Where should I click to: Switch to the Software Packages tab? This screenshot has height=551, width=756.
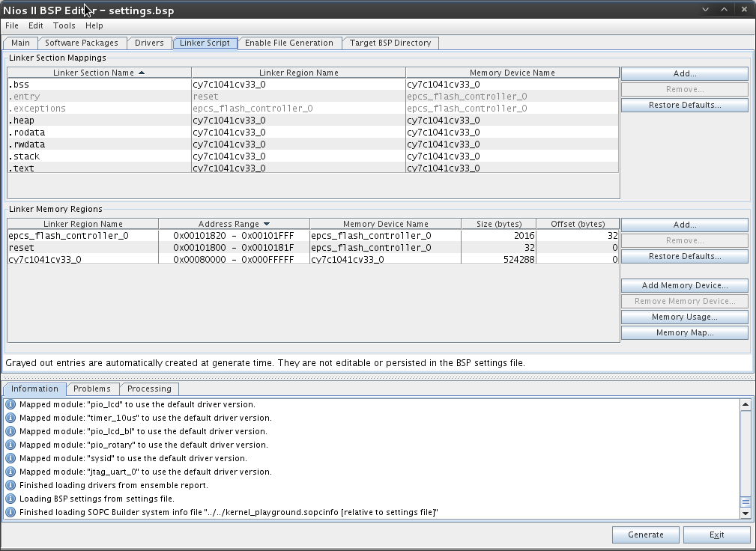click(x=82, y=43)
